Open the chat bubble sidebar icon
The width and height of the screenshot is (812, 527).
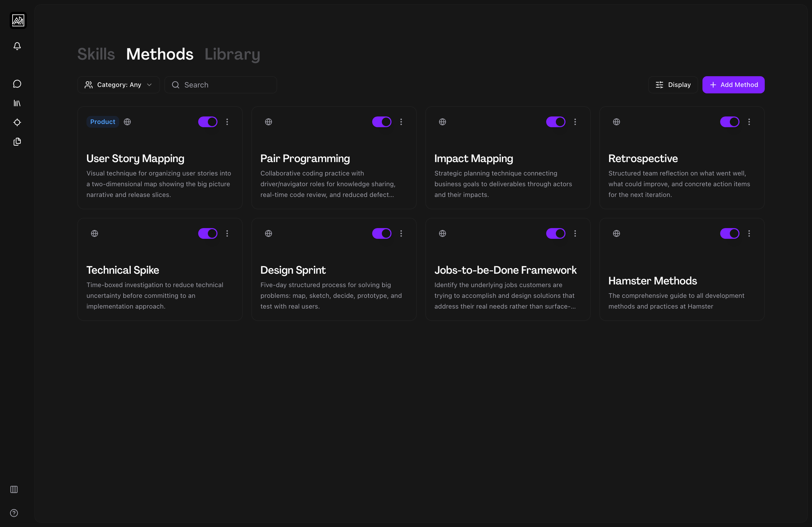pyautogui.click(x=17, y=84)
